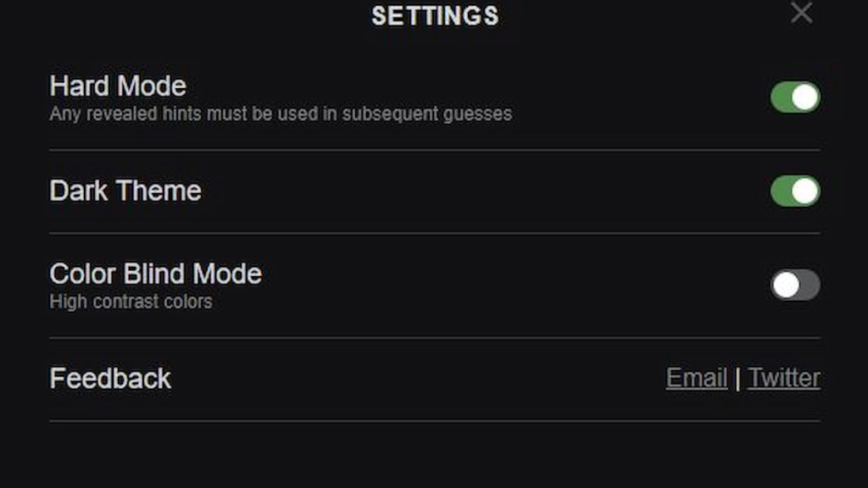Enable Color Blind Mode toggle
868x488 pixels.
click(795, 285)
